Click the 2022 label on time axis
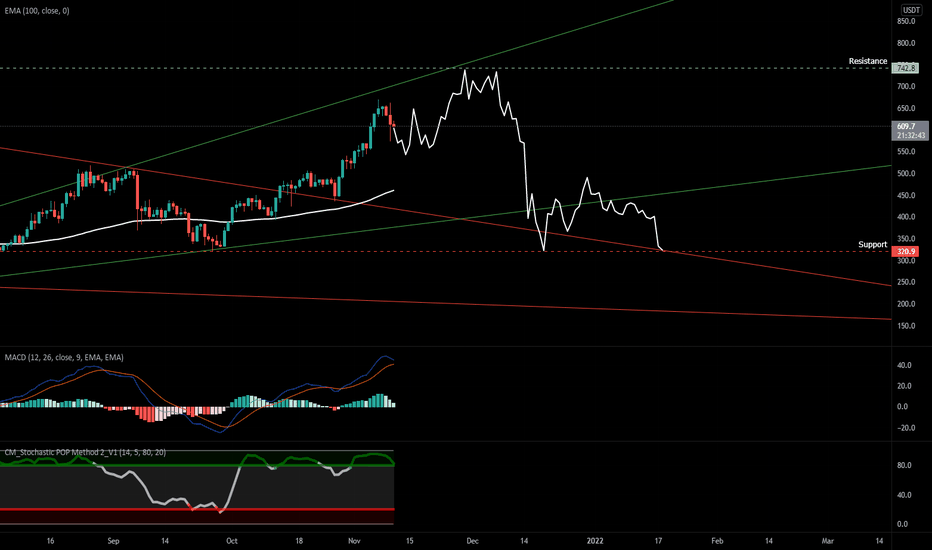 pos(595,541)
